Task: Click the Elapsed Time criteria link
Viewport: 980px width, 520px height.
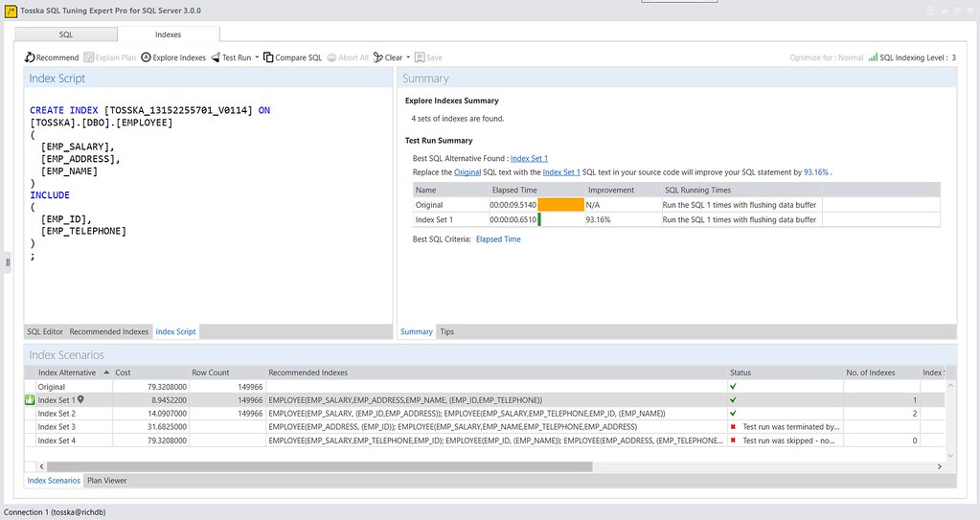Action: click(498, 239)
